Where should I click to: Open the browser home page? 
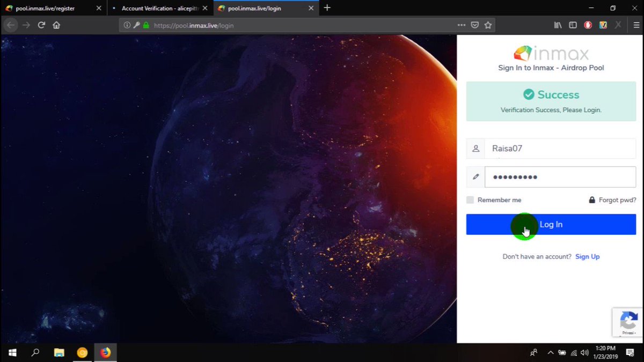56,25
